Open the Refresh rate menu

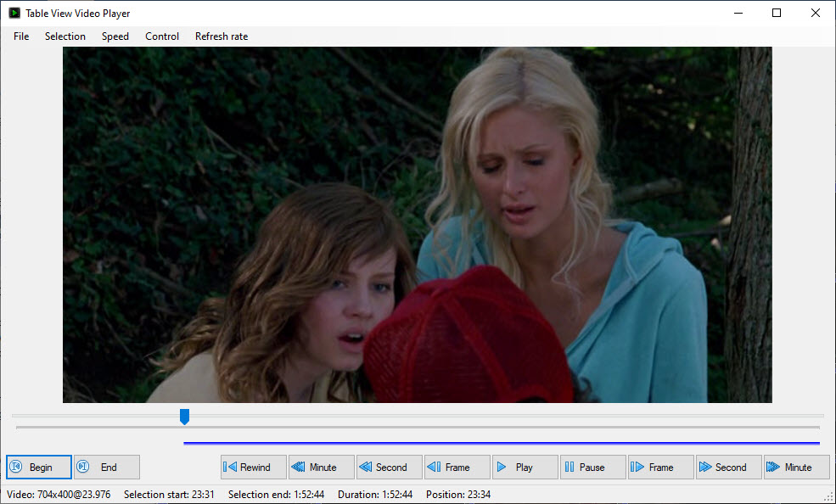222,36
